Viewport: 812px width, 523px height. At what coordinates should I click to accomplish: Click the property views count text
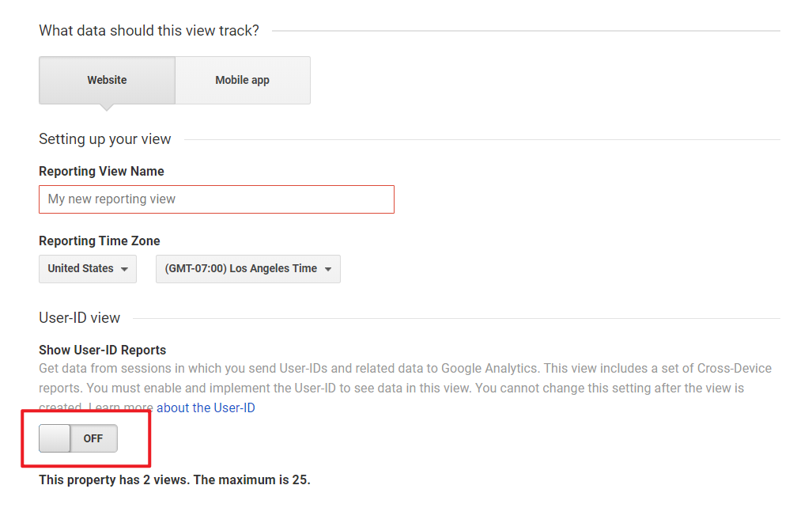pos(174,479)
